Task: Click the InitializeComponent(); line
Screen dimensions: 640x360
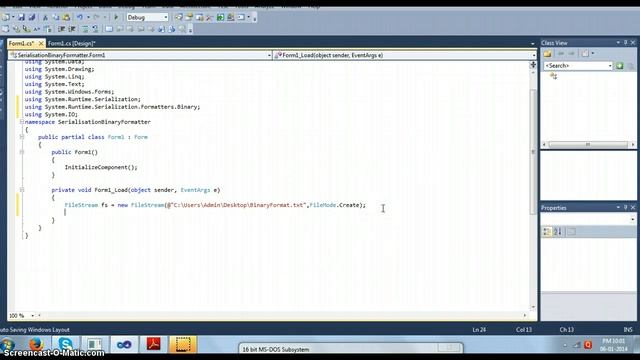Action: [101, 167]
